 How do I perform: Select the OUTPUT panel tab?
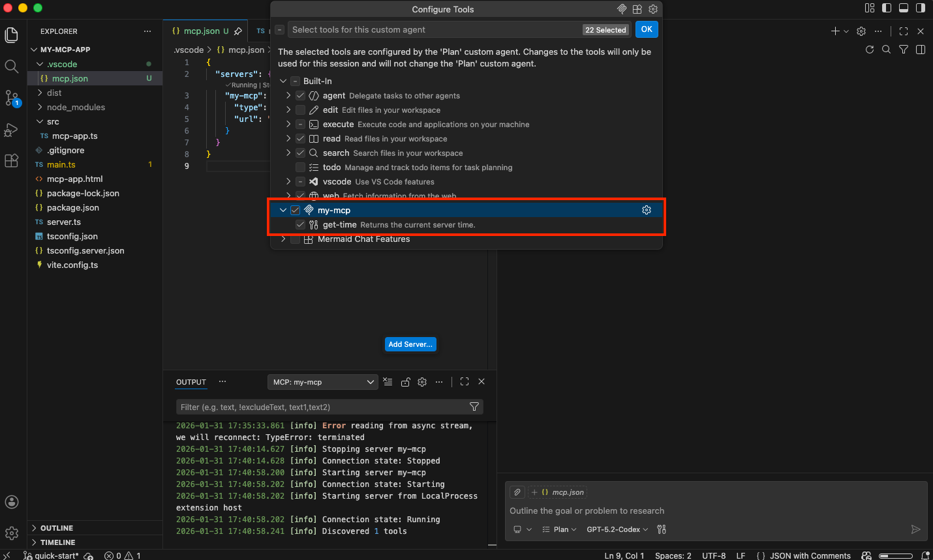click(191, 382)
